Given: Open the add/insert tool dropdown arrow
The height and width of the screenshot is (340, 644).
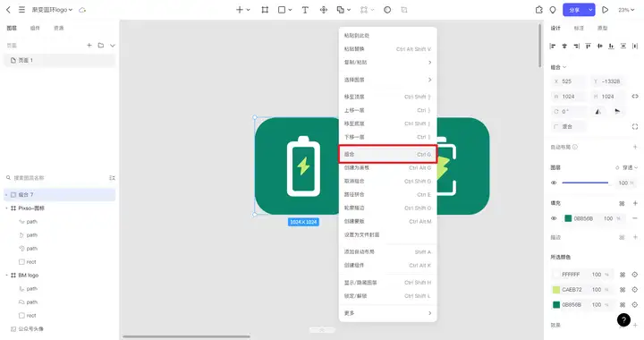Looking at the screenshot, I should point(248,10).
